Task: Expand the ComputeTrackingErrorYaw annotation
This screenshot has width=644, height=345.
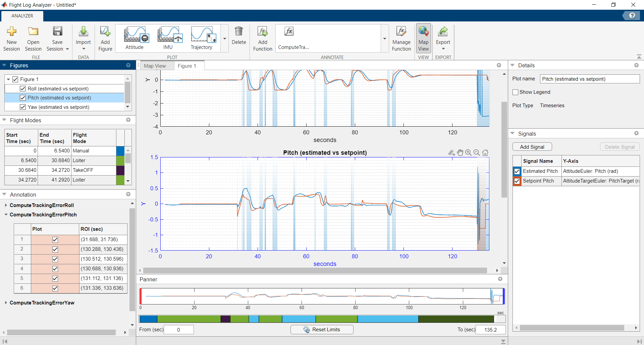Action: tap(6, 303)
